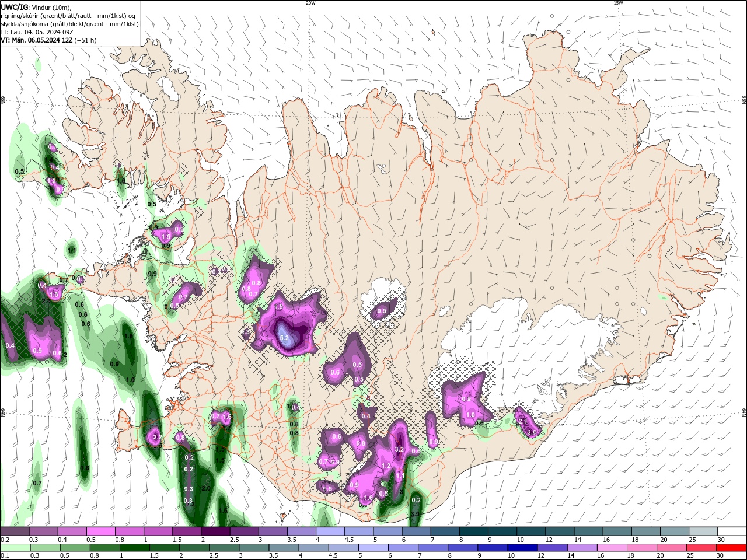Click the 'UWC/IG: Vindur (10m)' title line
The image size is (747, 560).
pyautogui.click(x=36, y=7)
